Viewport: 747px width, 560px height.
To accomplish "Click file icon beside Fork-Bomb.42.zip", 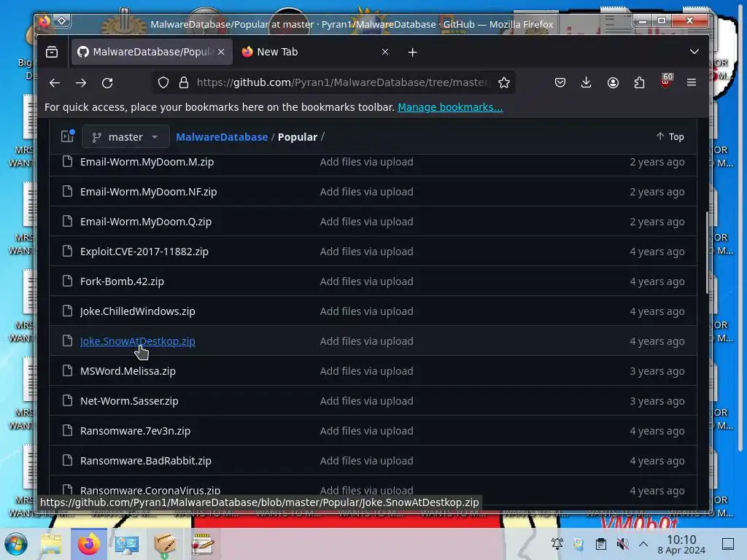I will tap(67, 281).
